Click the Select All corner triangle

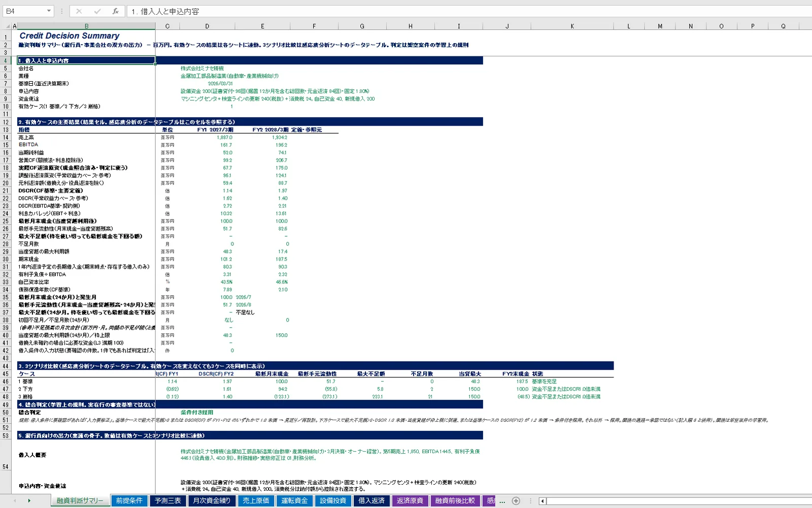click(x=8, y=26)
